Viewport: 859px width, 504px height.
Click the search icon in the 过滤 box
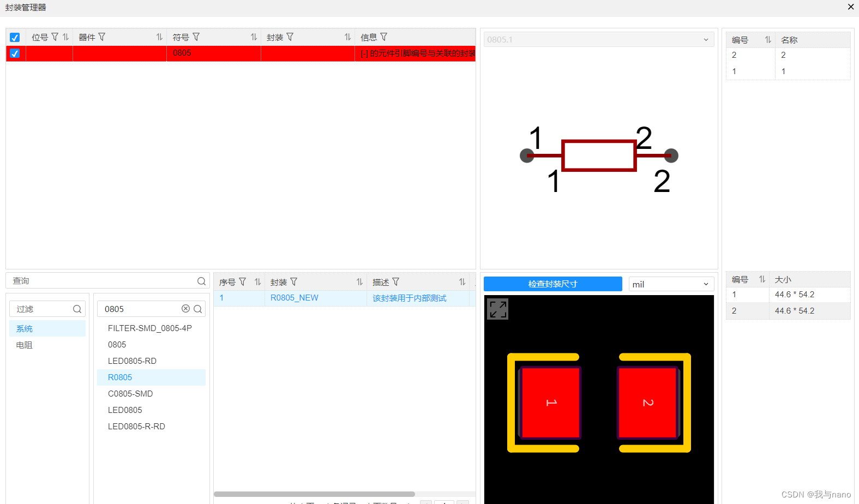[x=77, y=309]
